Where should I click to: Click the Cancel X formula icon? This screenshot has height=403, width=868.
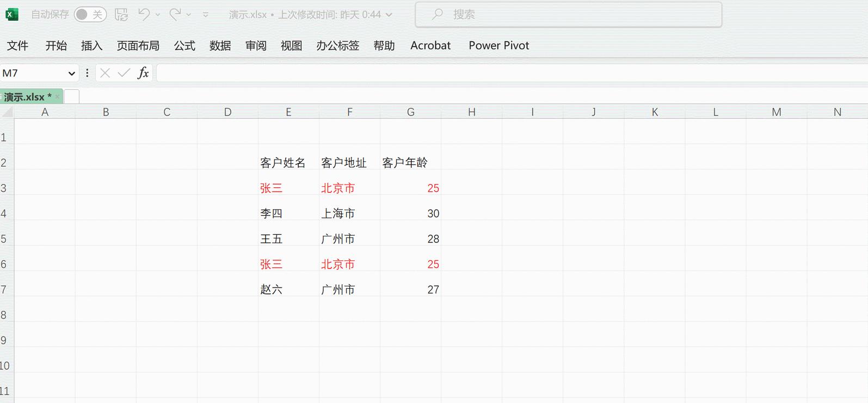click(x=105, y=73)
